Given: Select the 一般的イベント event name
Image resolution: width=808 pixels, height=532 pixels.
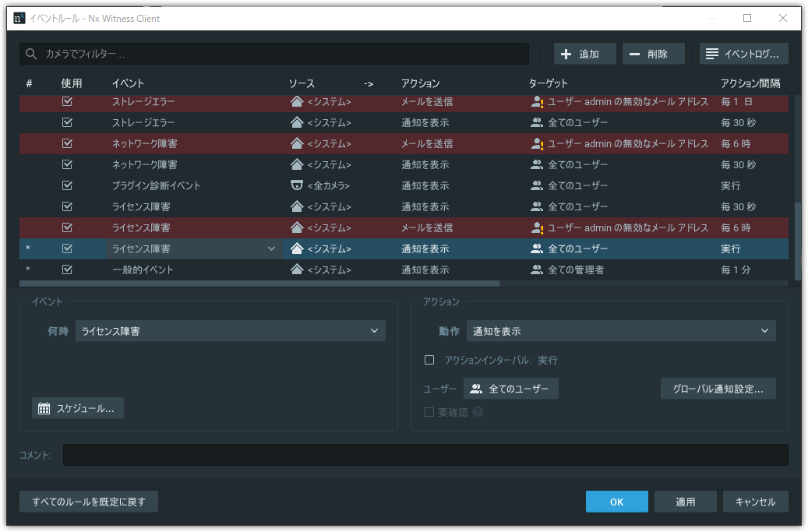Looking at the screenshot, I should (x=143, y=270).
